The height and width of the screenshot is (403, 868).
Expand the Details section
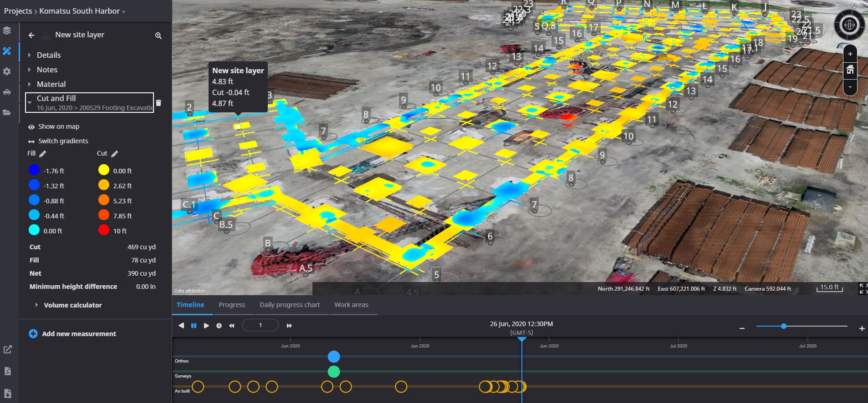[48, 55]
